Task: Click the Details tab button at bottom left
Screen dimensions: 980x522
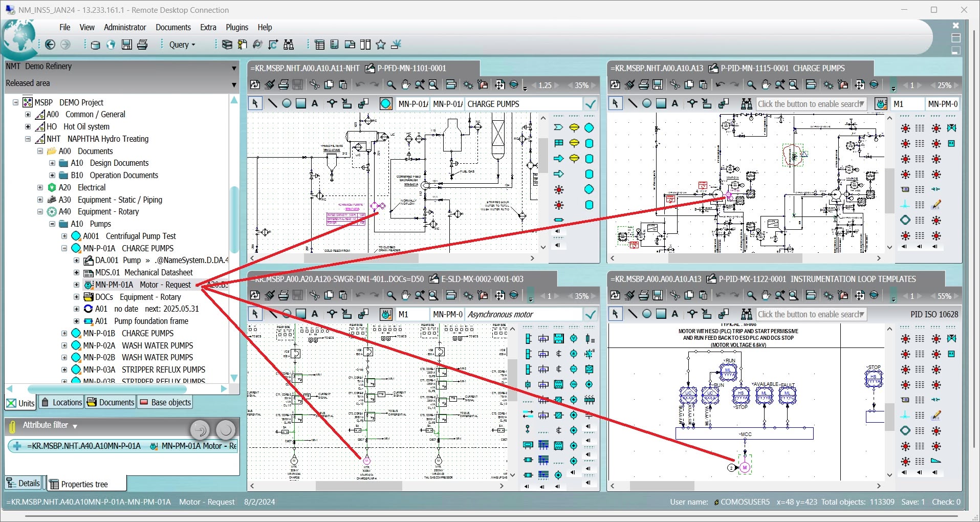Action: click(x=24, y=483)
